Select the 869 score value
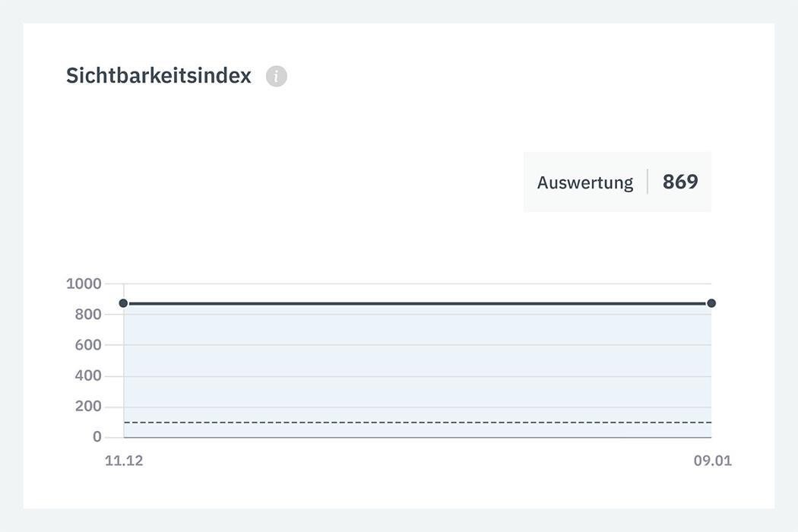 coord(680,182)
